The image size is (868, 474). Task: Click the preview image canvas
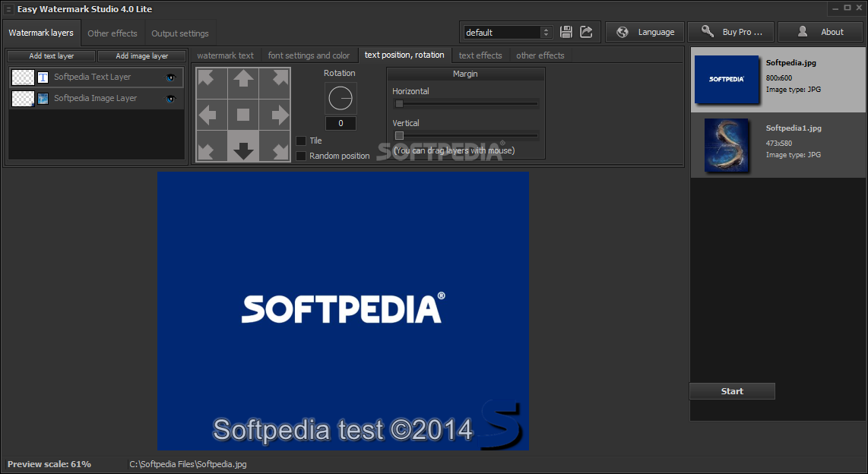[343, 311]
